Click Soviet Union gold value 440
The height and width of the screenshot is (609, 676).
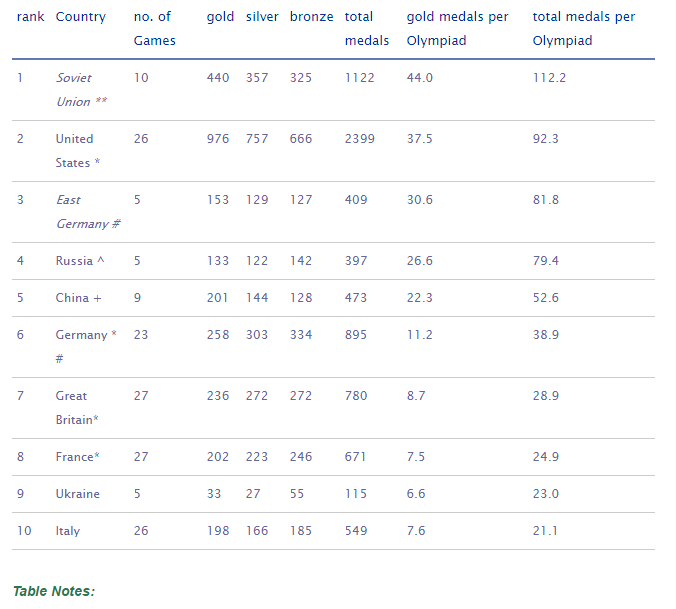(x=218, y=78)
